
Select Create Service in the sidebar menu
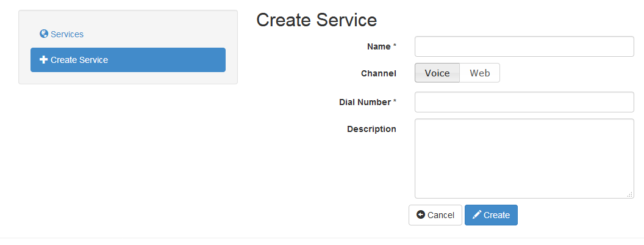pos(128,60)
